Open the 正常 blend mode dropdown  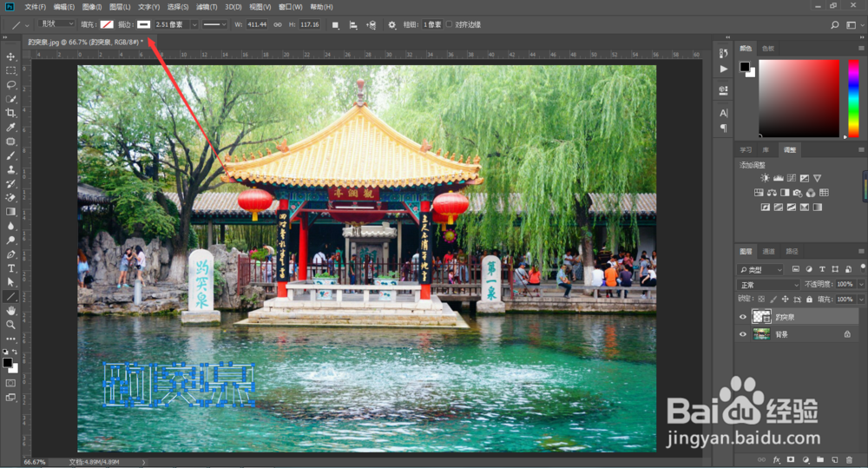(x=768, y=285)
